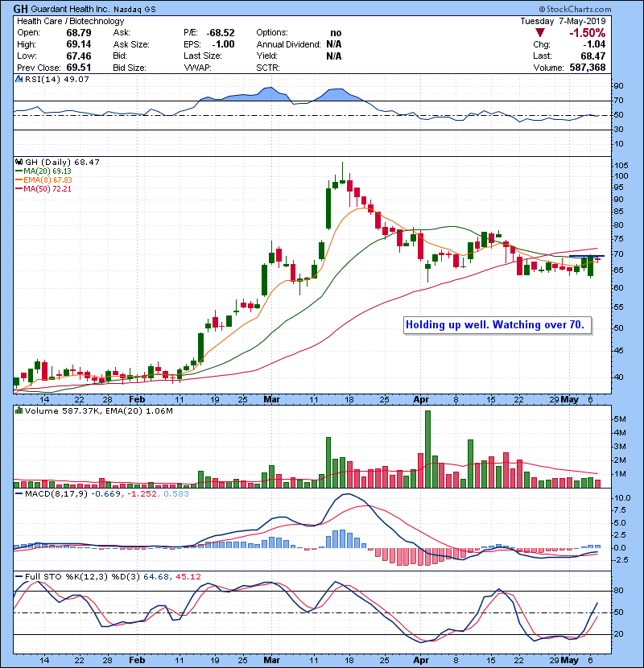
Task: Click the date Tuesday 7-May-2019
Action: click(x=563, y=21)
